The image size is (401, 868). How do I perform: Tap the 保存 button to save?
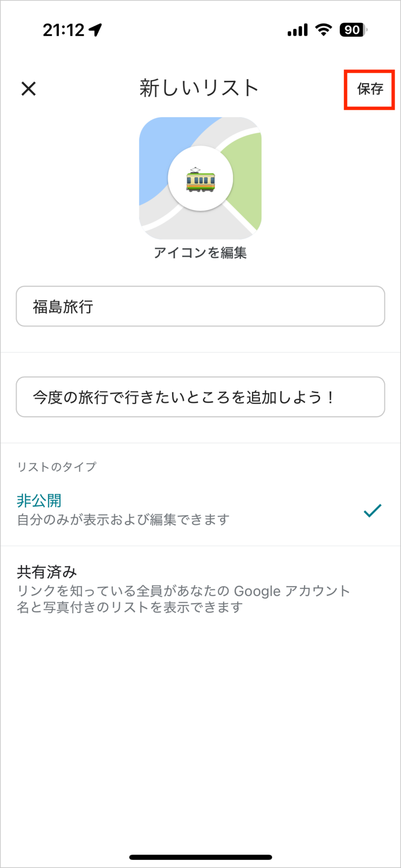370,89
